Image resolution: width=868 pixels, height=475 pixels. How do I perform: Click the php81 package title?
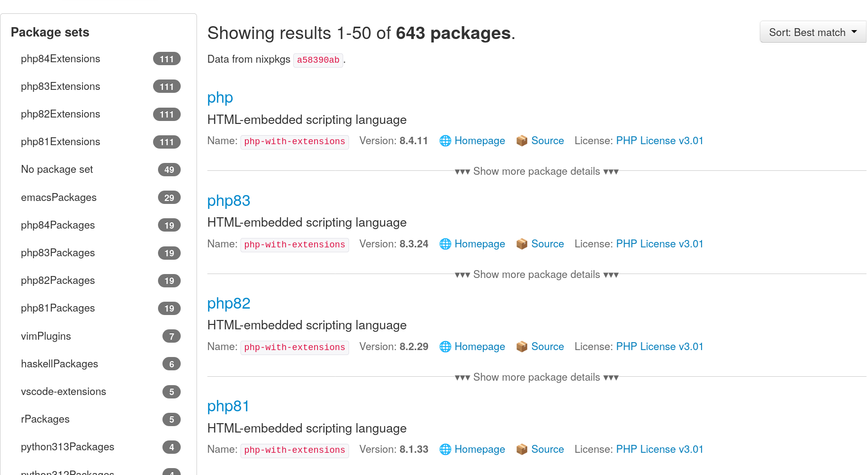pos(228,406)
